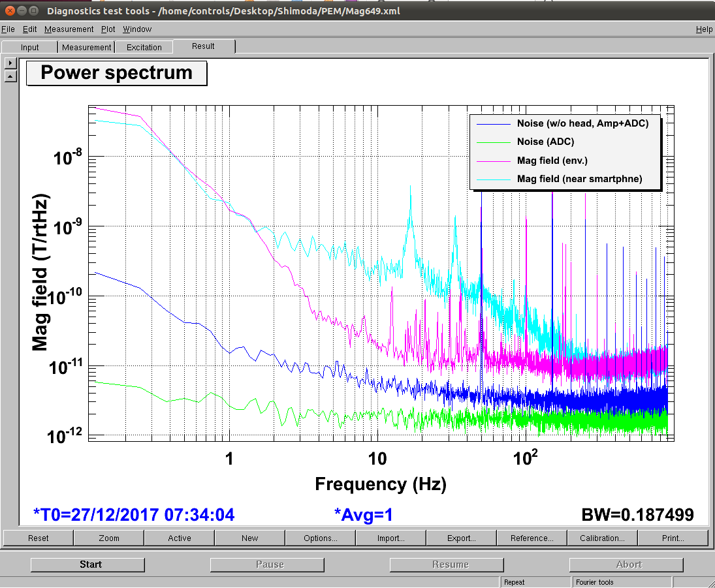Click the Zoom button

click(x=109, y=538)
